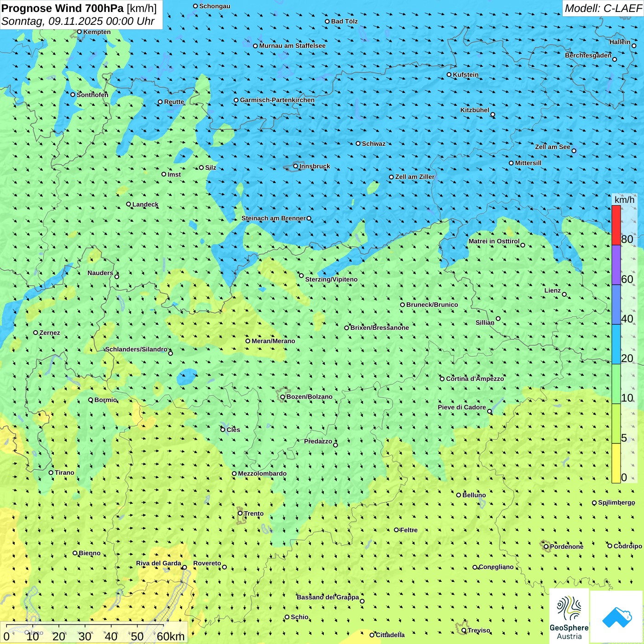Click the Kitzbühel city label
This screenshot has width=644, height=644.
click(x=475, y=110)
